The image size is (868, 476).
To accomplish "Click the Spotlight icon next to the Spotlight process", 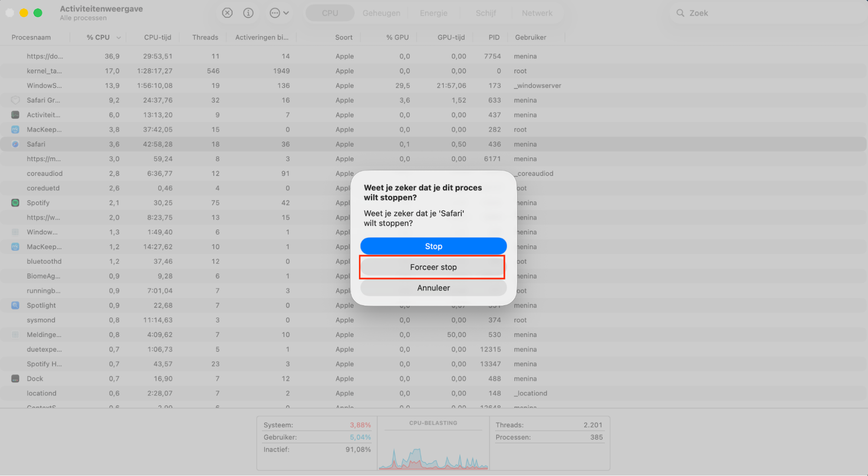I will [15, 305].
